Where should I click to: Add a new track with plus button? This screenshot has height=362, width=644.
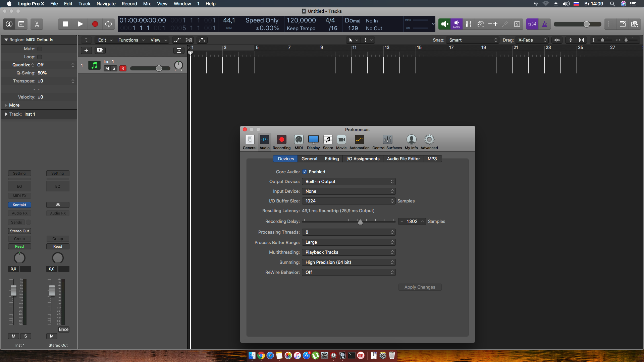(86, 51)
